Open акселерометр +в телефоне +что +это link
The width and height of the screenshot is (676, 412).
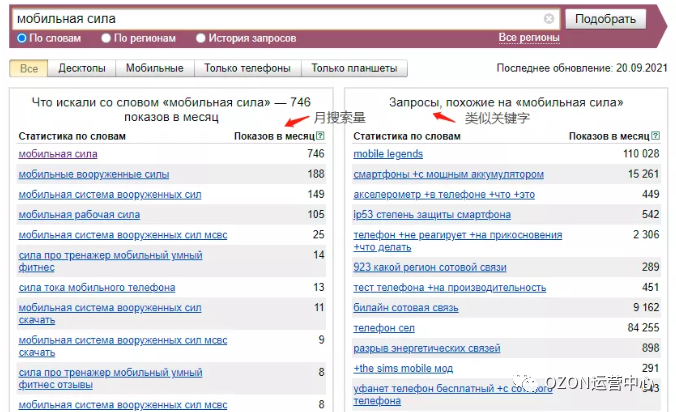tap(444, 195)
